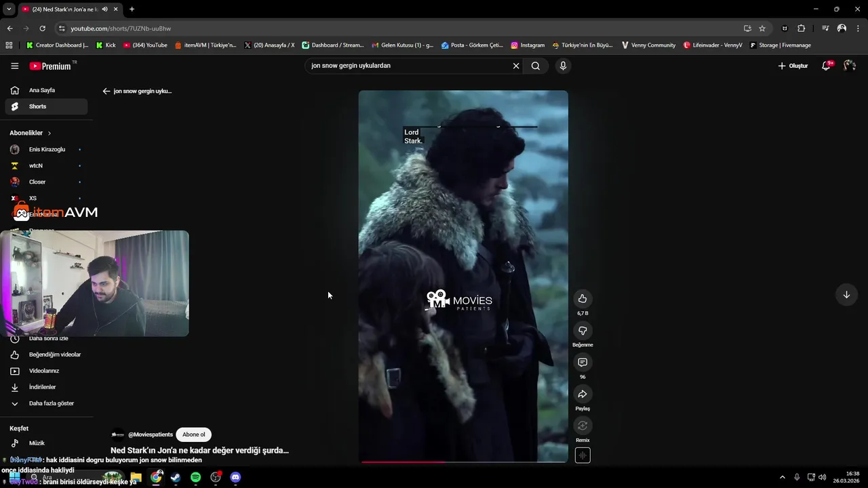This screenshot has width=868, height=488.
Task: Open the Chrome extensions puzzle icon
Action: coord(802,28)
